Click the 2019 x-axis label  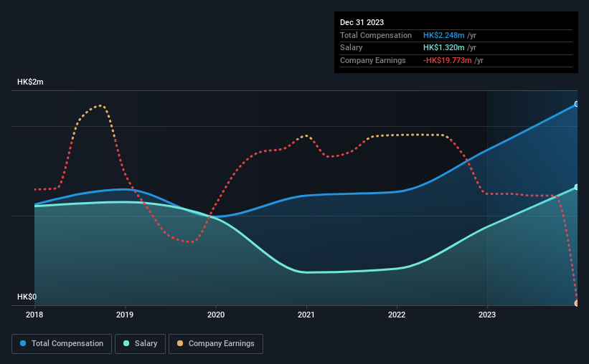pyautogui.click(x=125, y=315)
